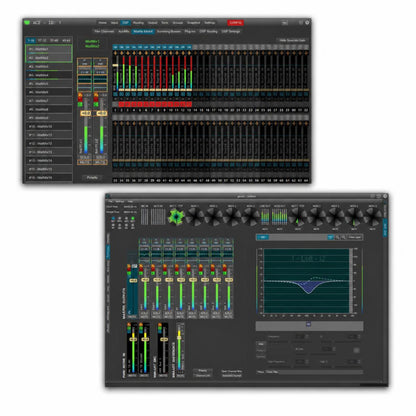Toggle the red button under matrix channel 7
Screen dimensions: 416x416
click(152, 104)
